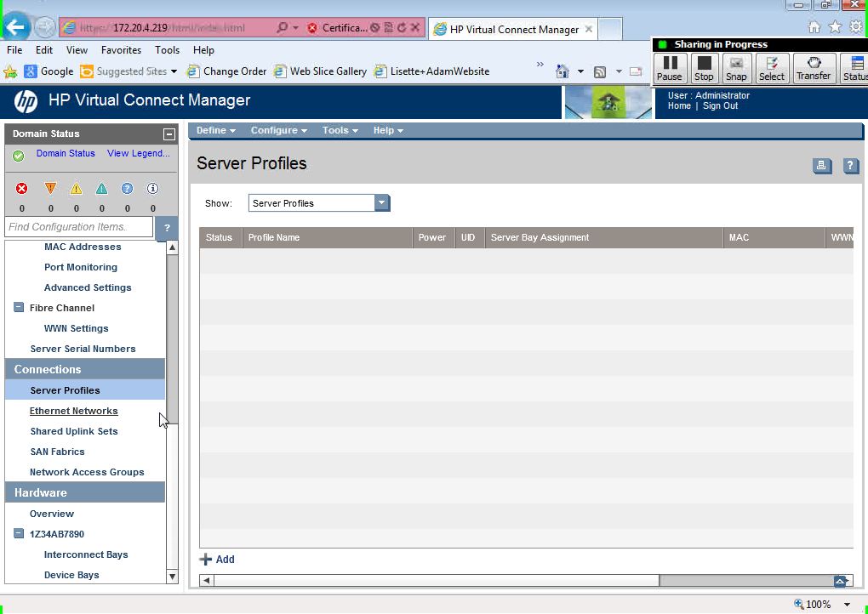Collapse the Fibre Channel tree node
This screenshot has height=614, width=868.
pyautogui.click(x=19, y=307)
